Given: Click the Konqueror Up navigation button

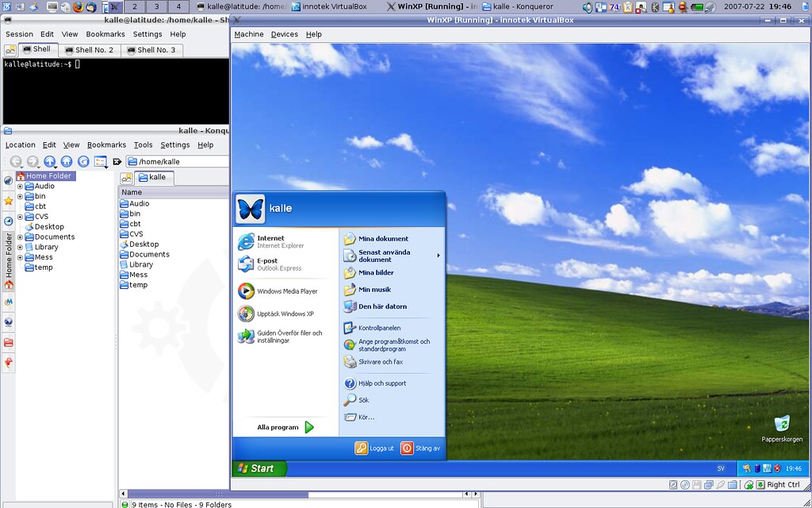Looking at the screenshot, I should tap(50, 161).
